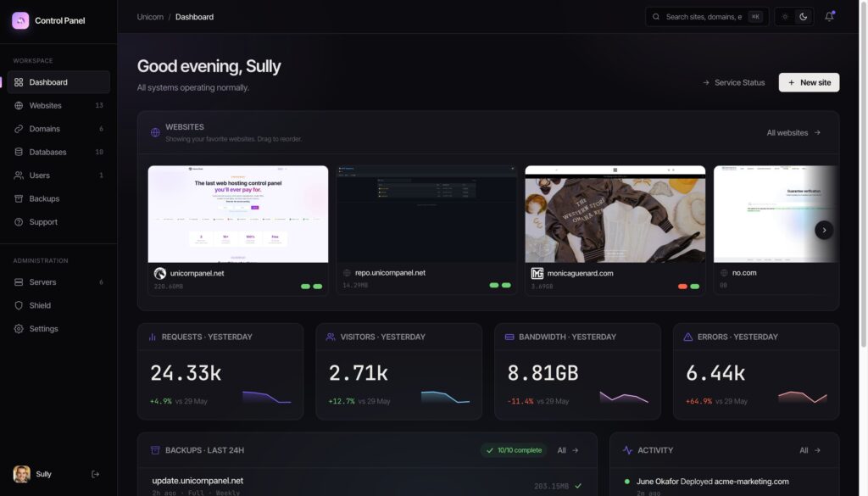This screenshot has height=496, width=868.
Task: Open the repo.unicornpanel.net website thumbnail
Action: (x=427, y=215)
